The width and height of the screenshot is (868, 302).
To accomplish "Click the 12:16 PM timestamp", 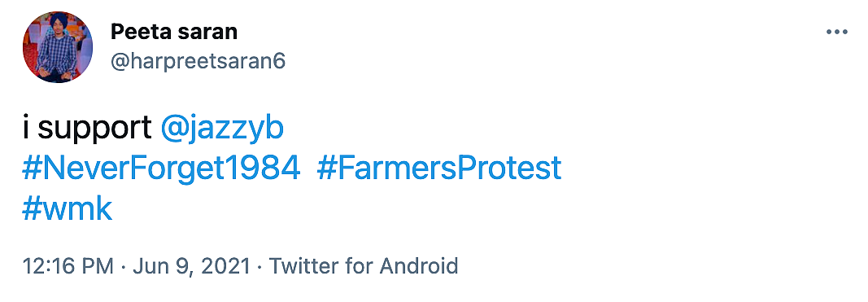I will click(68, 266).
